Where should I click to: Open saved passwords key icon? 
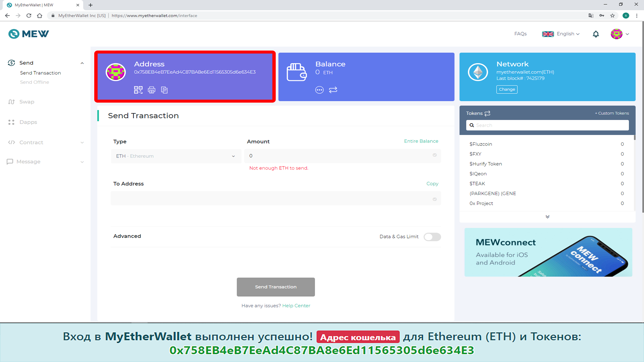click(602, 15)
